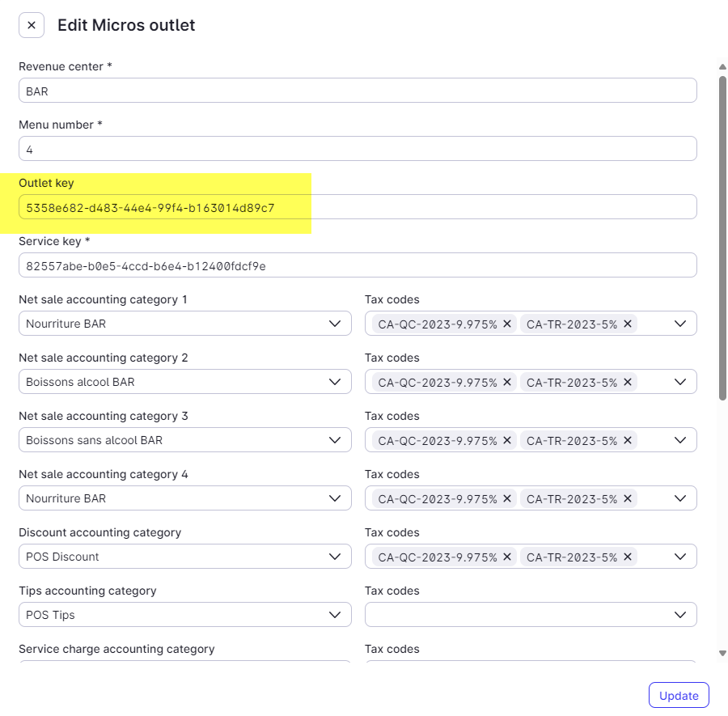
Task: Remove CA-TR-2023-5% tax chip beside category 1
Action: point(628,323)
